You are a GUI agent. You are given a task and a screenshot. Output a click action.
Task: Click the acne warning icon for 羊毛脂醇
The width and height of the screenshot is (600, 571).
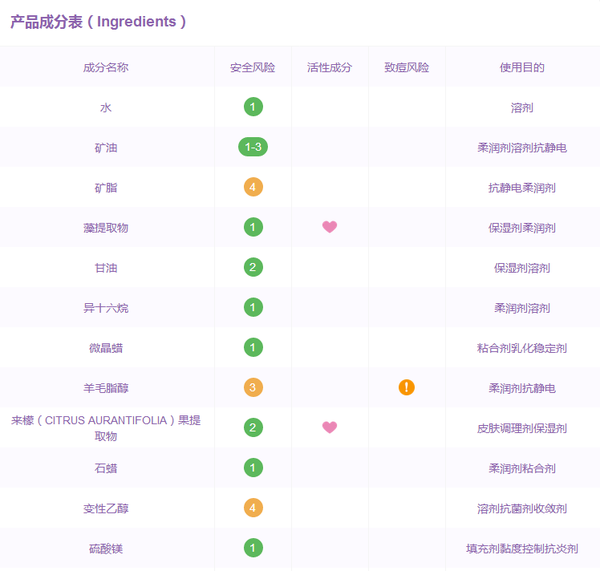coord(406,387)
